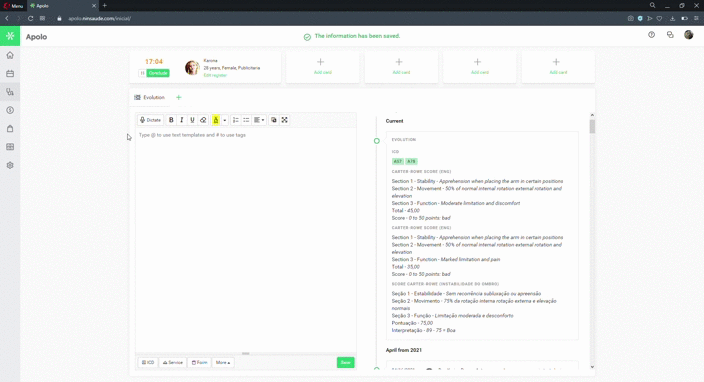The height and width of the screenshot is (382, 704).
Task: Switch to the Evolution tab
Action: pos(150,97)
